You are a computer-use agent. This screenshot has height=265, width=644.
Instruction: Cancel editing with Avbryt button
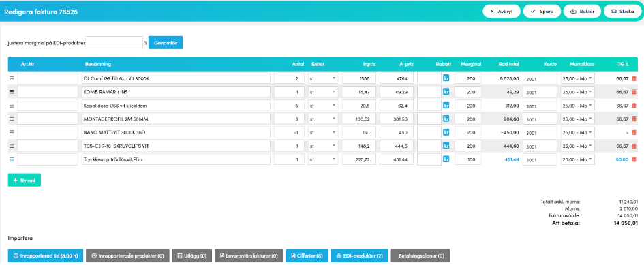pyautogui.click(x=502, y=12)
